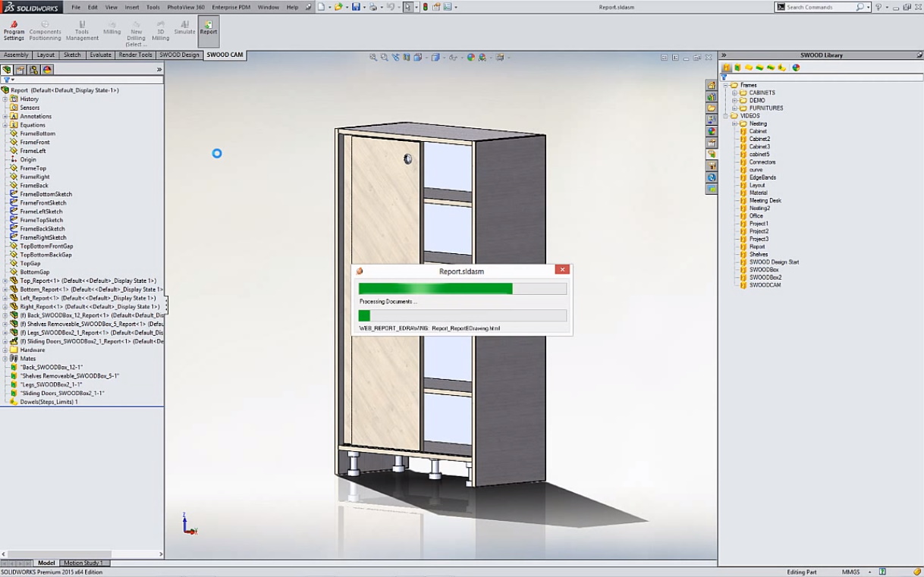Select the Design Library folder icon in task pane

pyautogui.click(x=712, y=108)
